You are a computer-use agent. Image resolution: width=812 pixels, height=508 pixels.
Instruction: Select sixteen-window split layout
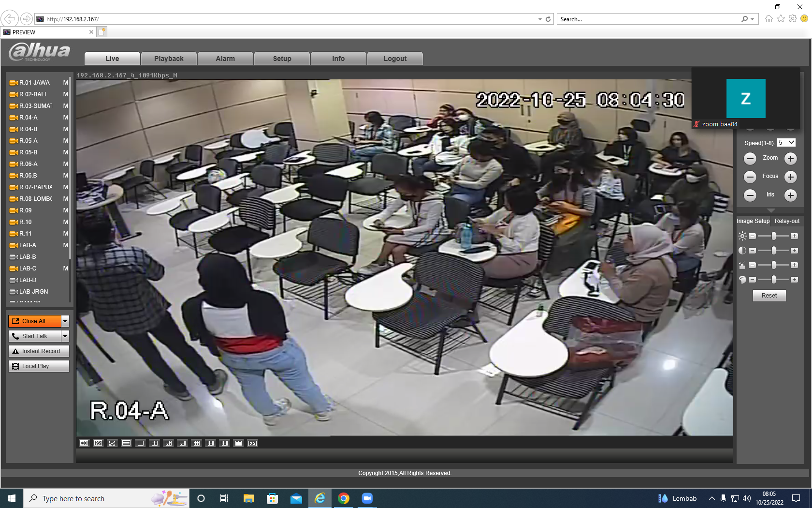[224, 443]
